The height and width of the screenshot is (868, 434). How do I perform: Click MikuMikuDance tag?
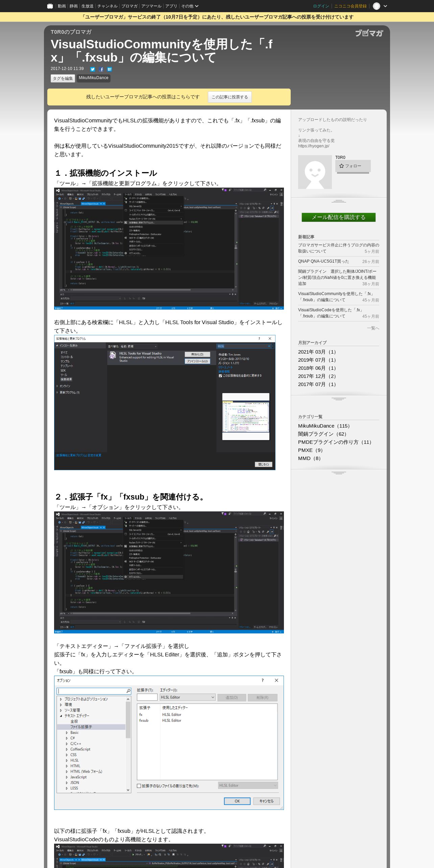(x=94, y=78)
